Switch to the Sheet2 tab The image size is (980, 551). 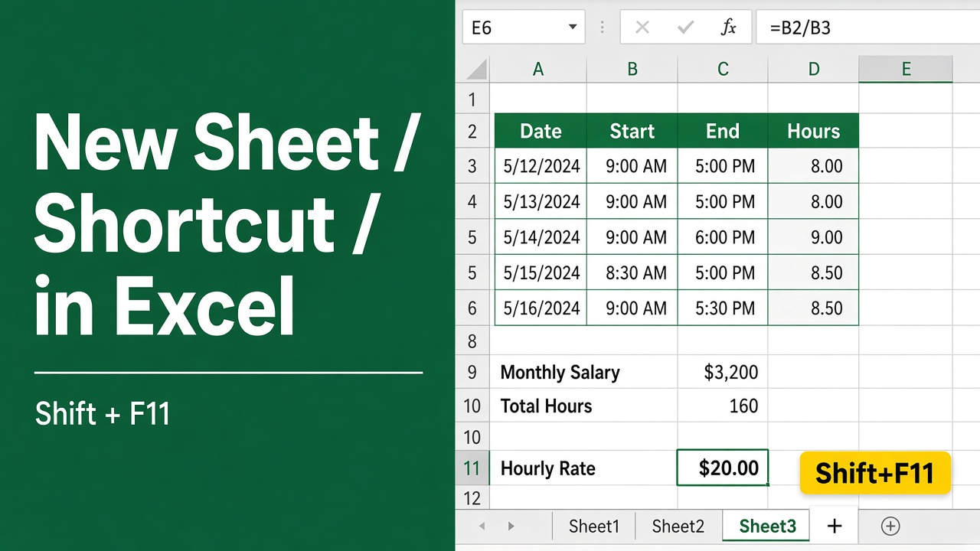coord(678,526)
